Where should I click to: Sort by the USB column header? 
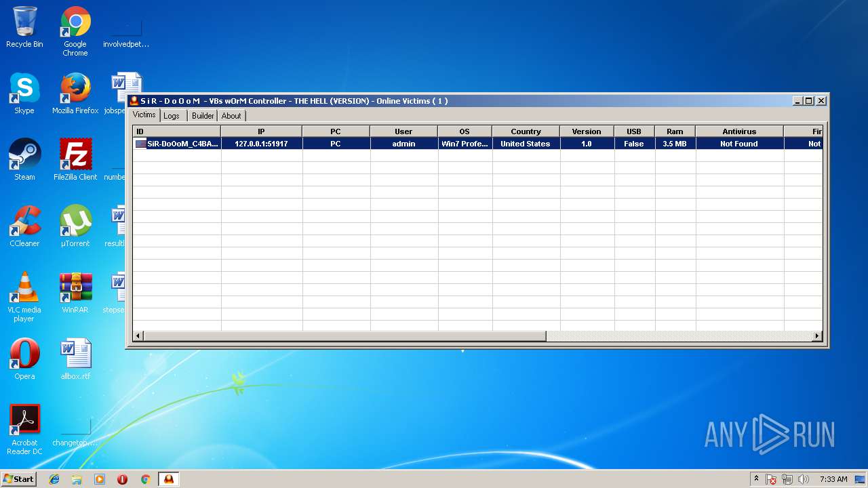(635, 131)
